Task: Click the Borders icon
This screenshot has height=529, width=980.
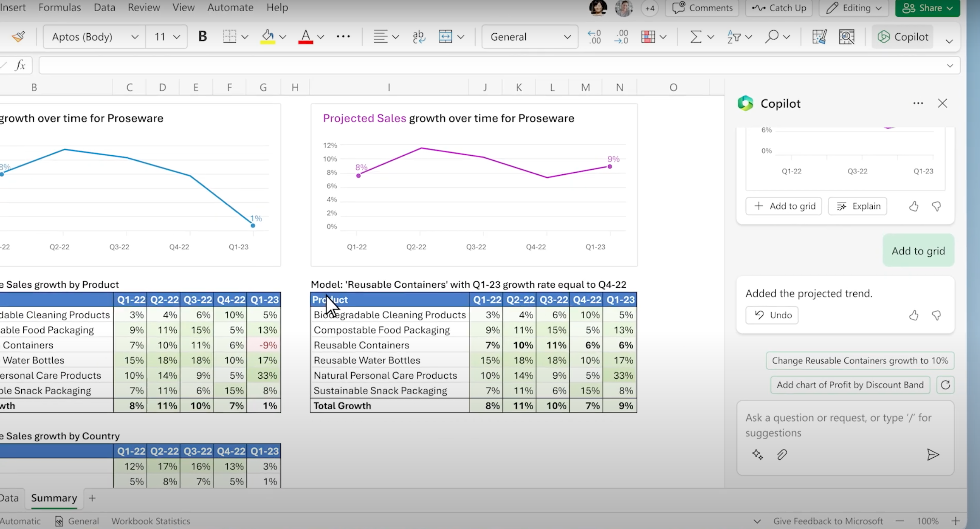Action: (x=230, y=37)
